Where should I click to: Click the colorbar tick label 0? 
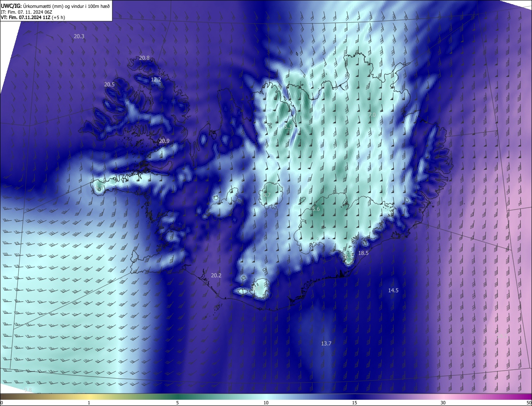[x=2, y=403]
